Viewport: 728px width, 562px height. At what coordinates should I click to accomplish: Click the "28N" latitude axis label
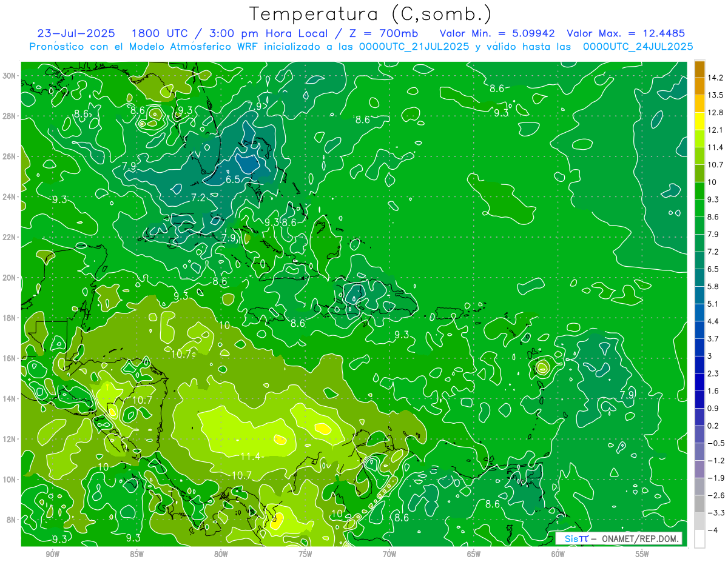[9, 116]
